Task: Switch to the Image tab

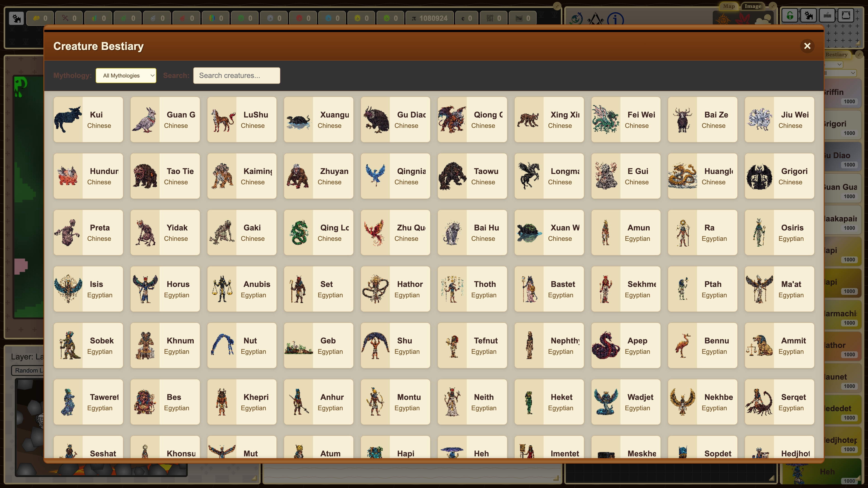Action: [x=753, y=6]
